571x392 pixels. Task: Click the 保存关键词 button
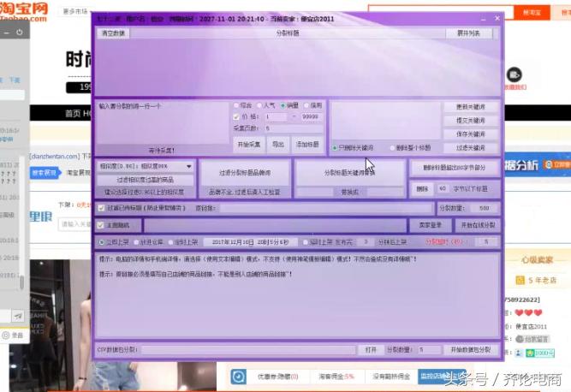[471, 134]
